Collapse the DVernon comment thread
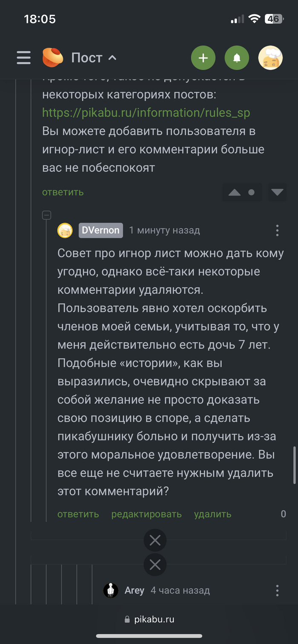The height and width of the screenshot is (644, 298). 47,216
